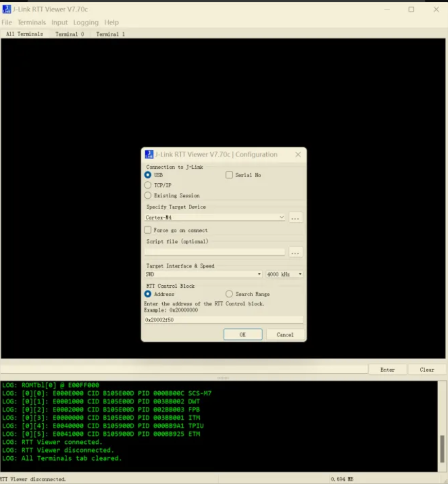
Task: Switch to Terminal 0 tab
Action: coord(70,34)
